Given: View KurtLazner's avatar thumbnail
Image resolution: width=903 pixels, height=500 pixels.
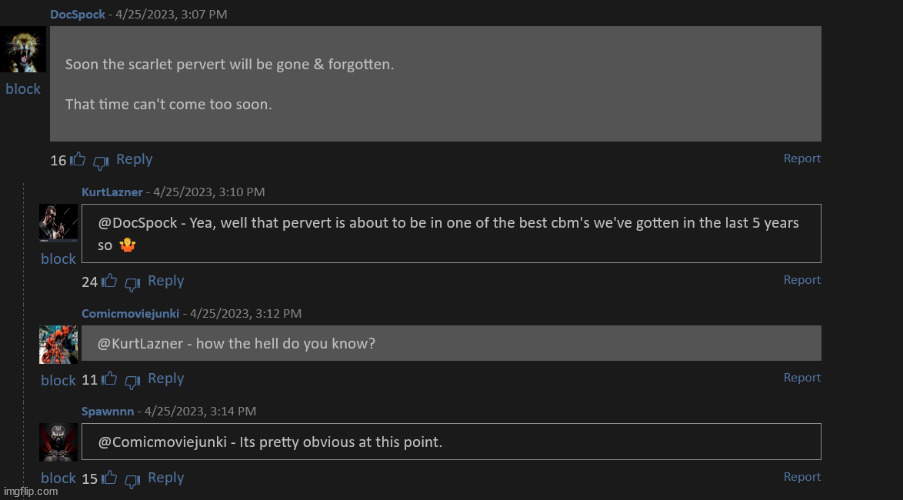Looking at the screenshot, I should click(58, 223).
